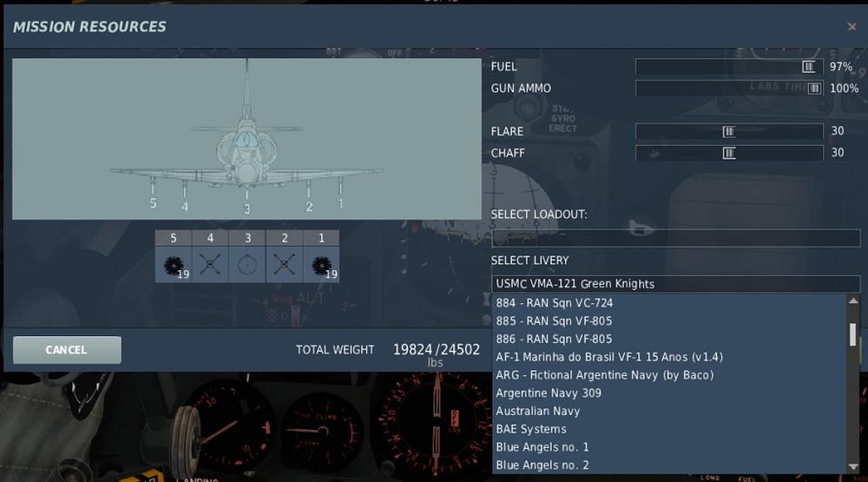Click the rocket pod icon on pylon 1
This screenshot has height=482, width=868.
pos(321,265)
